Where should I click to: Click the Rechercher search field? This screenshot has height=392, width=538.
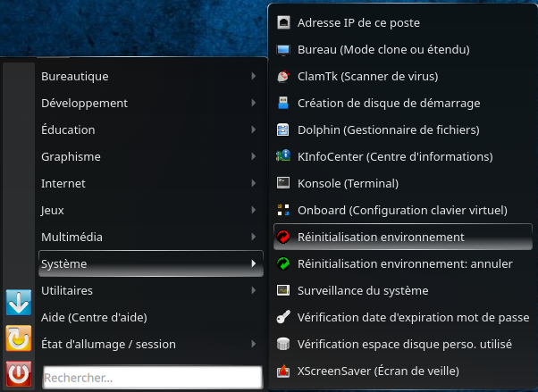point(153,377)
